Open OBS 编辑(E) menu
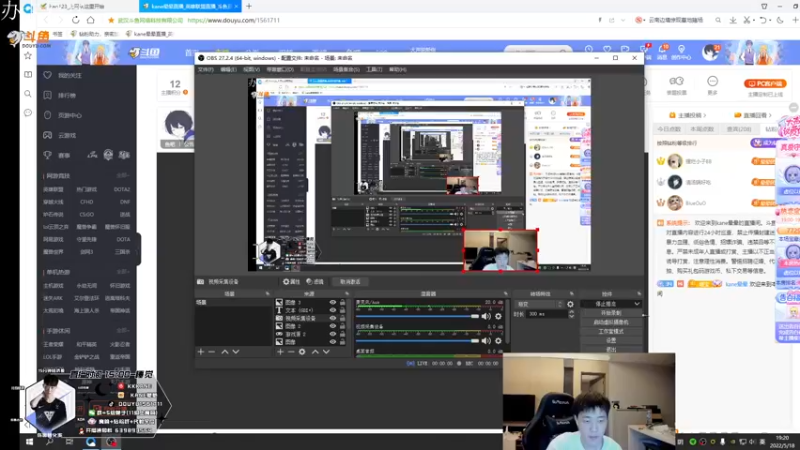This screenshot has width=800, height=450. pos(228,69)
